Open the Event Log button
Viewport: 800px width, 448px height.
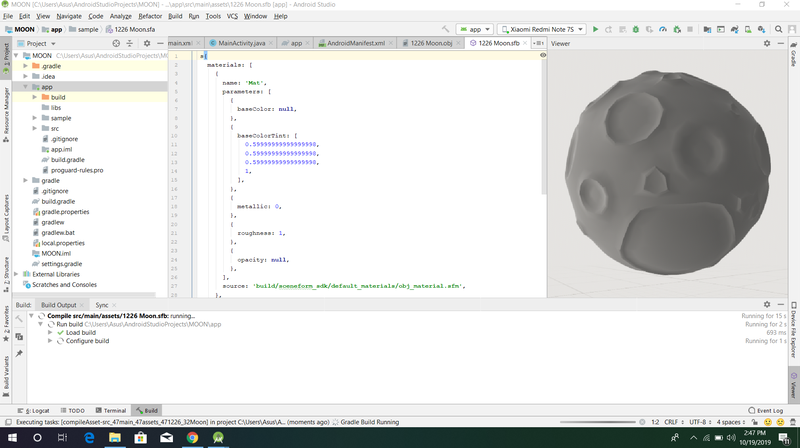[x=765, y=410]
